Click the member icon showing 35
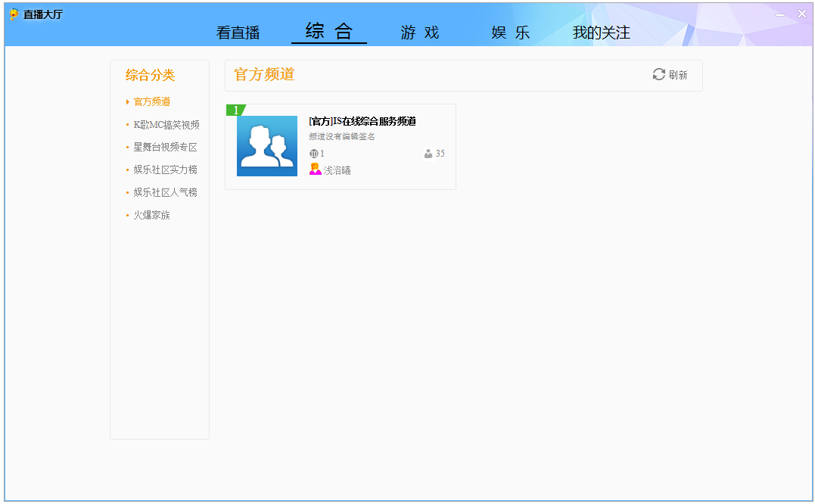The height and width of the screenshot is (504, 815). coord(428,153)
